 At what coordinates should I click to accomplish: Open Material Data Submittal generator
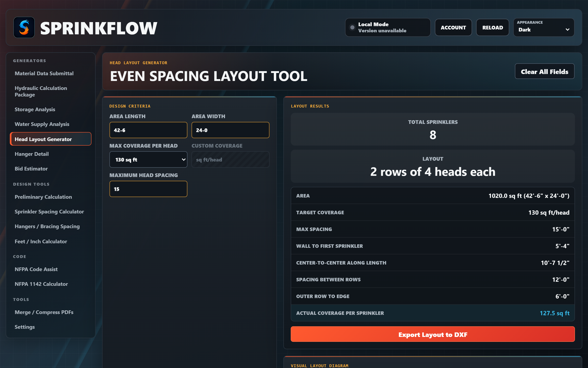coord(51,74)
